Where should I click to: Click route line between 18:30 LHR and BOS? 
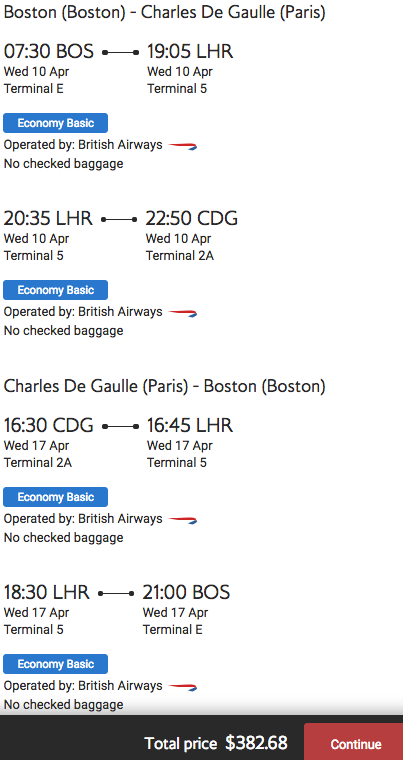click(x=116, y=593)
